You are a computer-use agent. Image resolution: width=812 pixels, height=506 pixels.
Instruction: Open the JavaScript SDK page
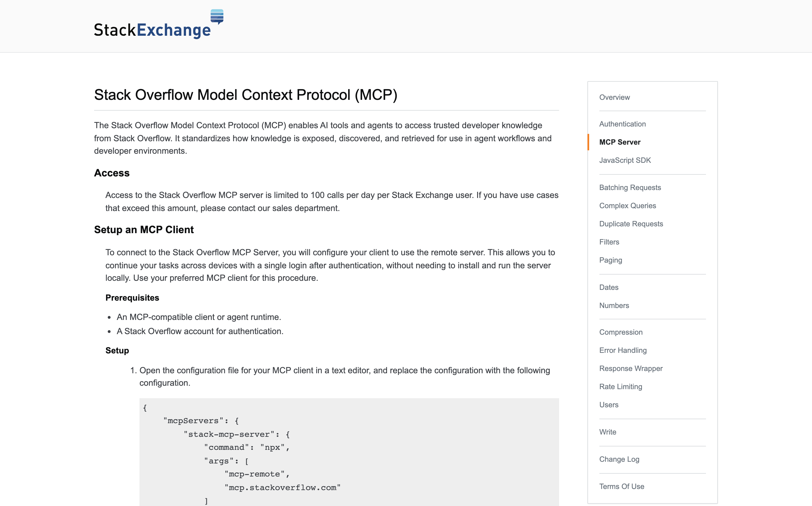tap(625, 160)
